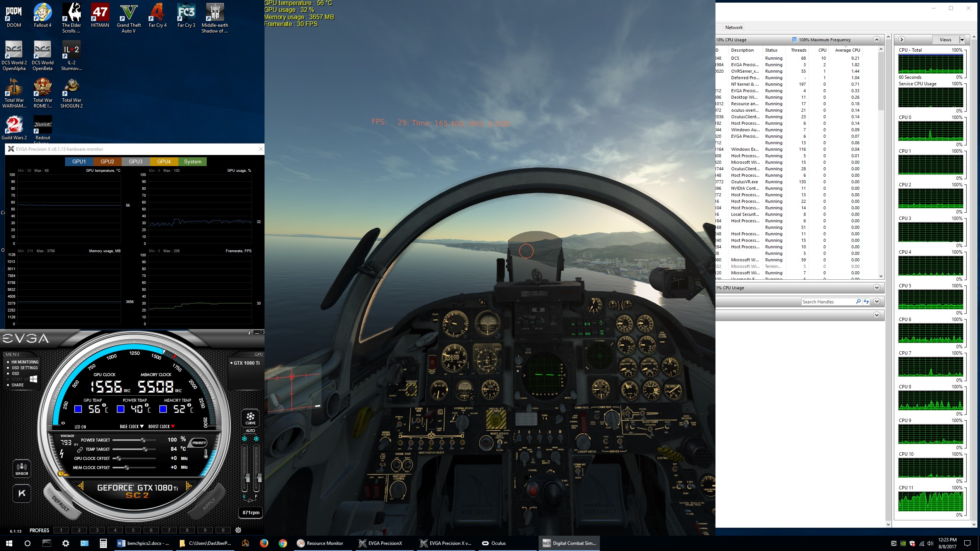
Task: Open the fan CURVE editor
Action: pyautogui.click(x=250, y=418)
